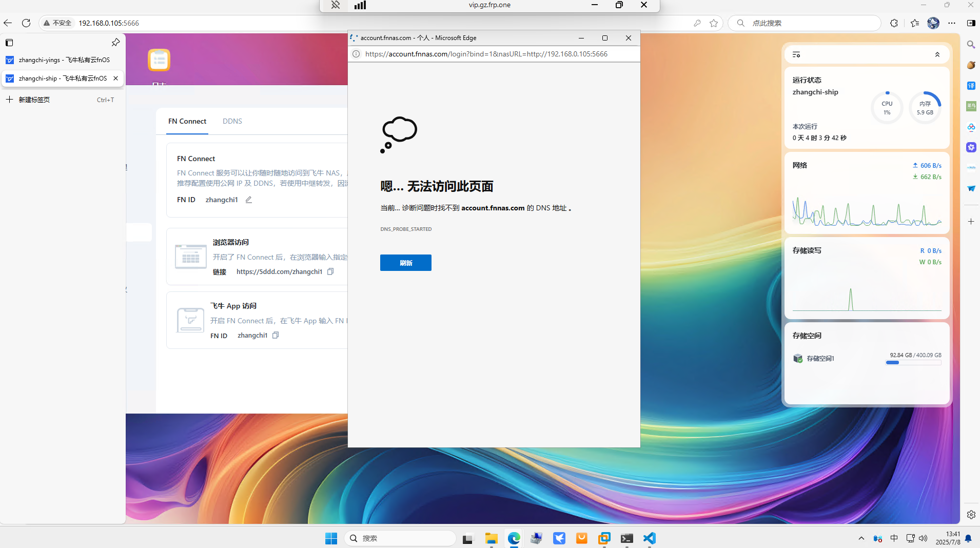Toggle the Edge sidebar button

click(x=971, y=23)
